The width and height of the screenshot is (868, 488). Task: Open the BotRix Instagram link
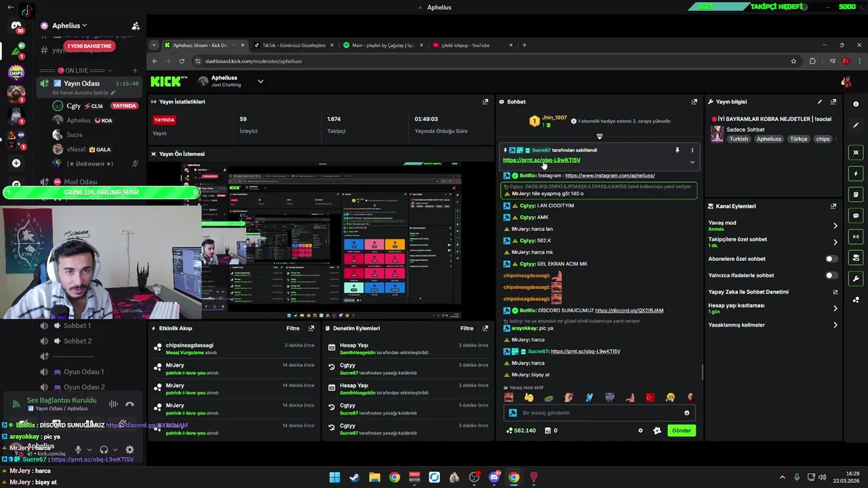pos(610,176)
